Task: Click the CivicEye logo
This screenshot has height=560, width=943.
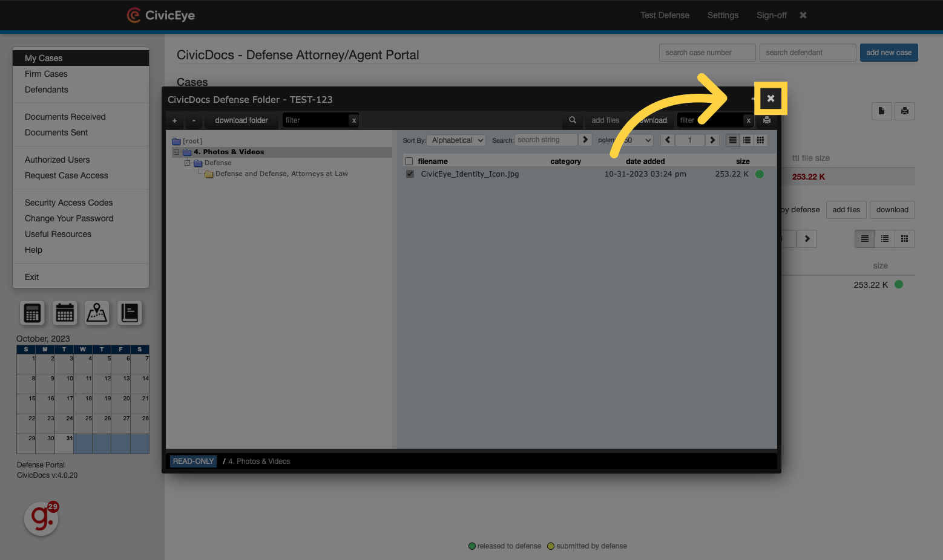Action: tap(161, 15)
